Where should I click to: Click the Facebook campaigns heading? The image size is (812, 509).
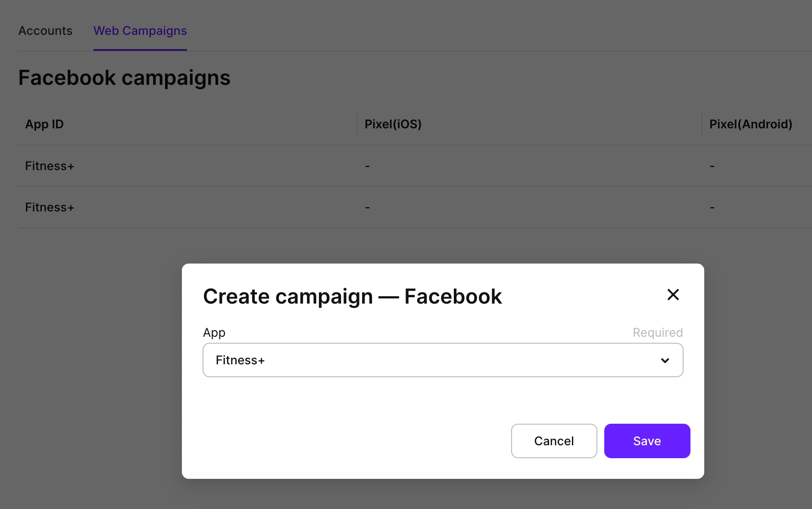pos(124,78)
